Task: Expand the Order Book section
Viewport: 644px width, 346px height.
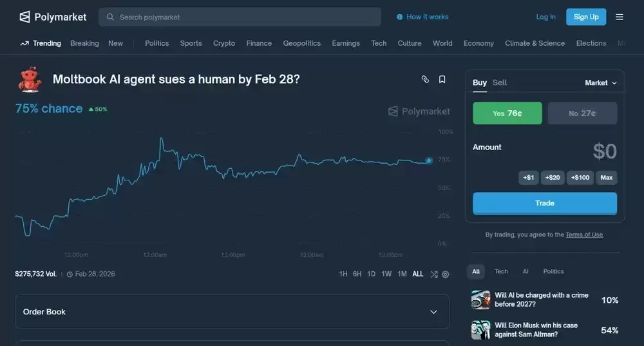Action: coord(232,312)
